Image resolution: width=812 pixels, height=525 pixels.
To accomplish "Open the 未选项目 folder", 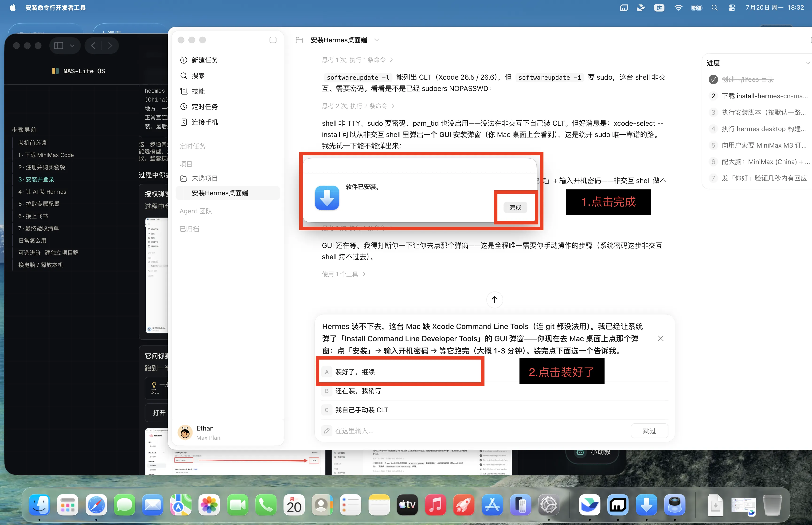I will pos(199,178).
